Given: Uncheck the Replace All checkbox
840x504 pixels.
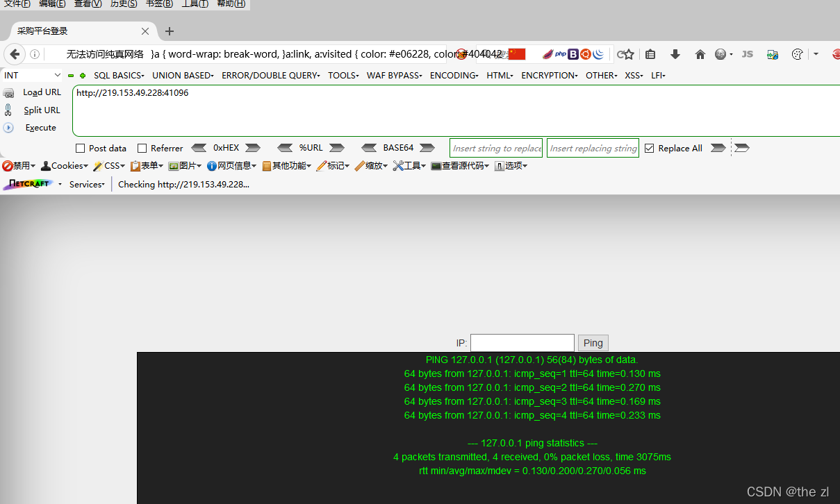Looking at the screenshot, I should (650, 148).
